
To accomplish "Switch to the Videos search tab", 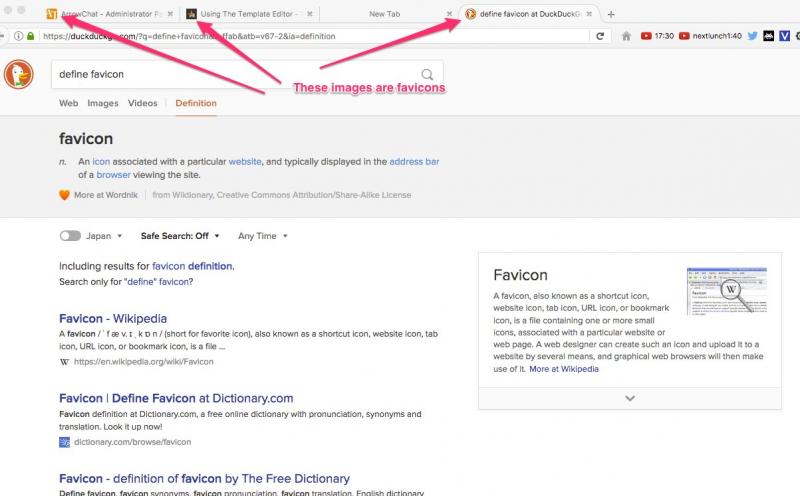I will (143, 103).
